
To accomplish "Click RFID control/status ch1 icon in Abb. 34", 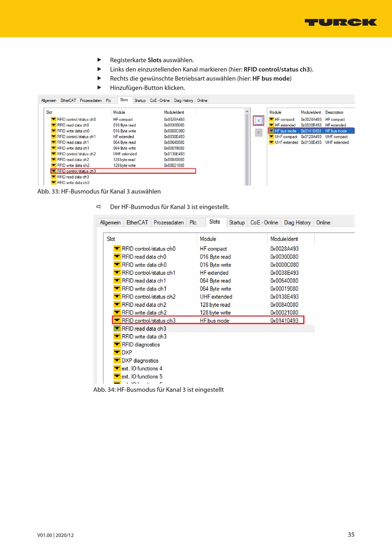I will click(x=117, y=273).
